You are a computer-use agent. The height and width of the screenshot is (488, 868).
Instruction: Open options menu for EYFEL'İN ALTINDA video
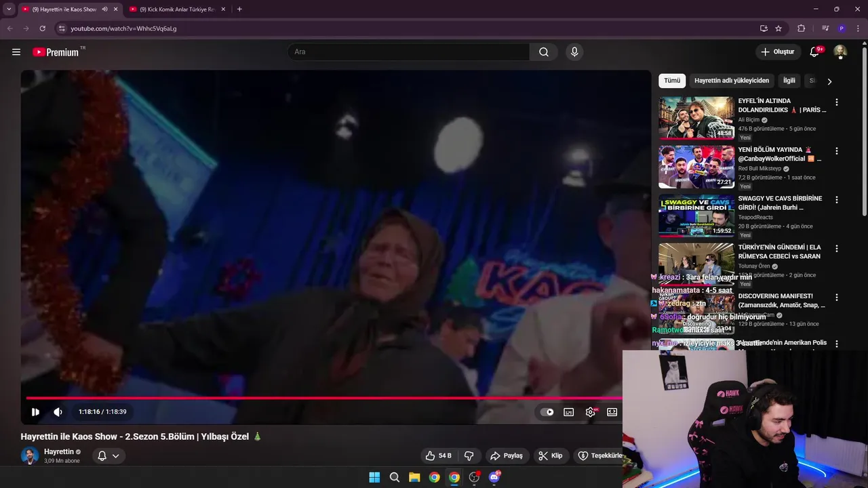836,102
